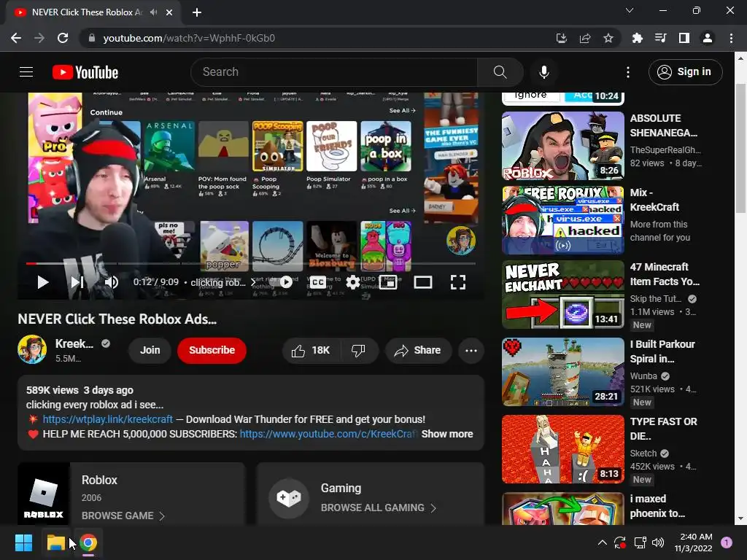
Task: Enable miniplayer mode
Action: pos(388,282)
